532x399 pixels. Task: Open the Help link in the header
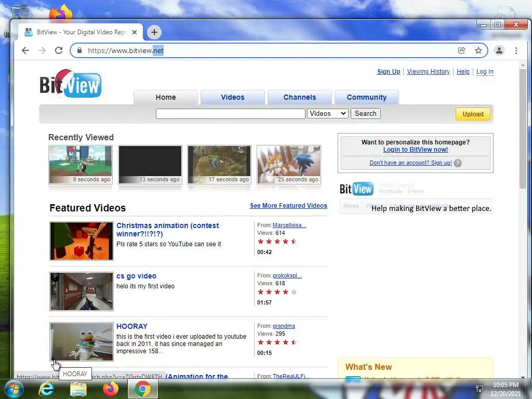[463, 72]
